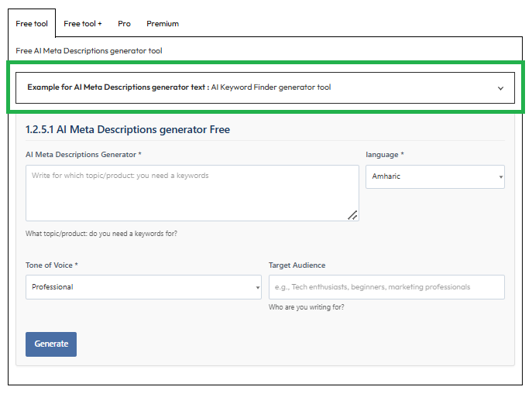Open the Free tool + tab
Image resolution: width=532 pixels, height=397 pixels.
pos(83,24)
